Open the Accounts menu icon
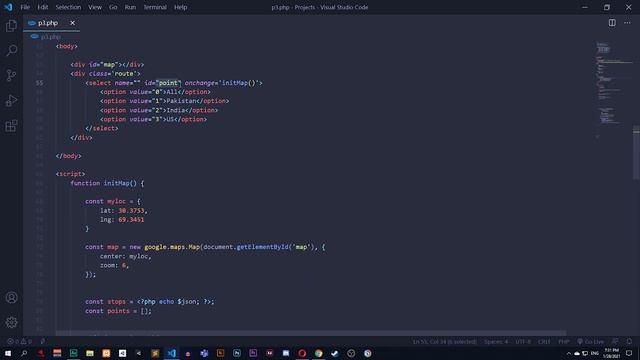 (x=11, y=298)
